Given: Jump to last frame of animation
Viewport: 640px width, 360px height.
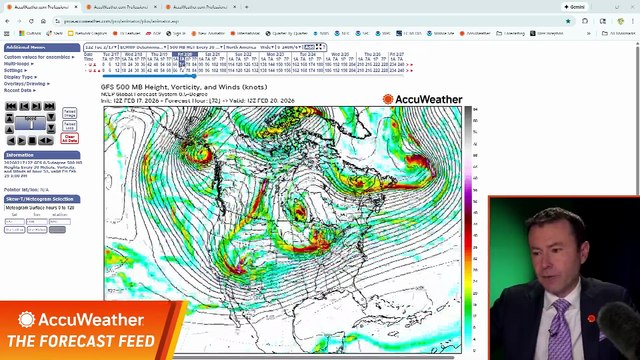Looking at the screenshot, I should [x=49, y=106].
